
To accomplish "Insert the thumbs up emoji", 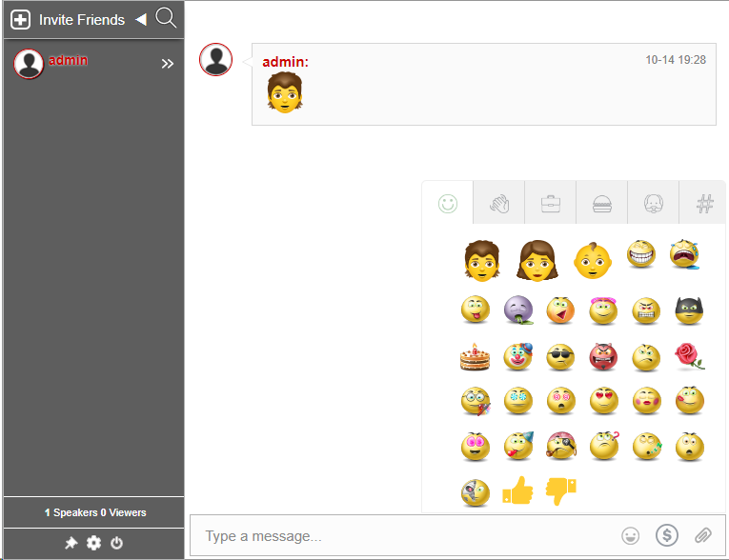I will [x=517, y=490].
